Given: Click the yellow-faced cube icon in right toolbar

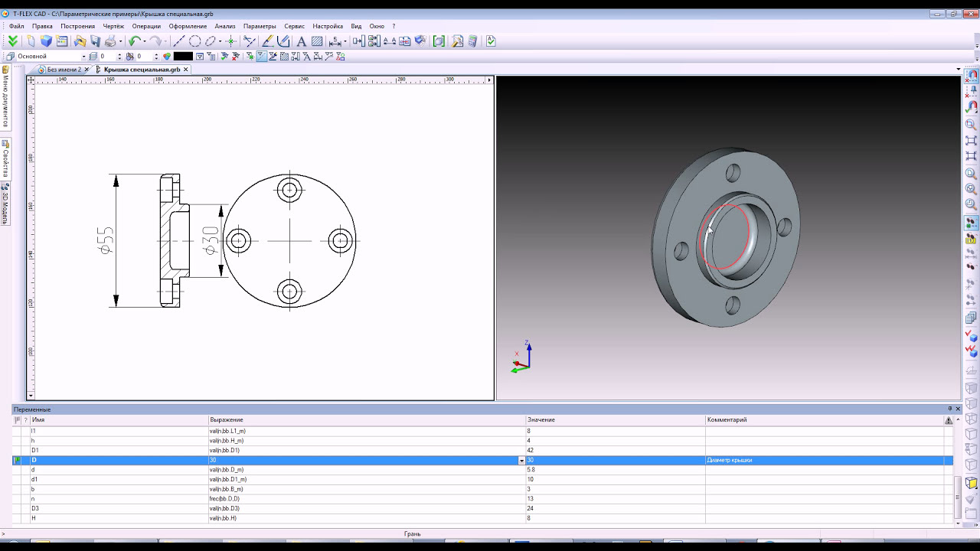Looking at the screenshot, I should point(971,484).
